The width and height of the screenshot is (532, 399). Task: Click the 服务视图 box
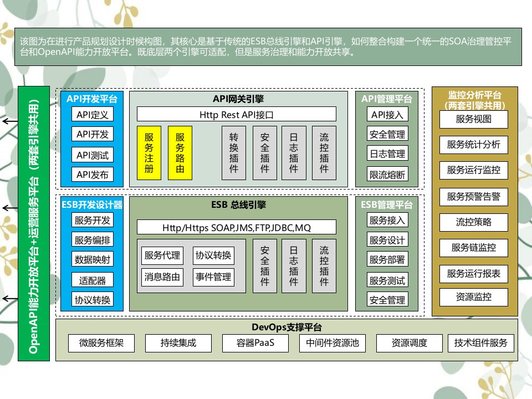click(x=474, y=119)
